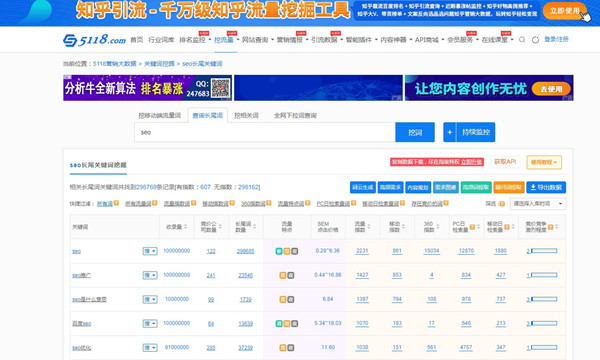Screen dimensions: 600x360
Task: Expand the 排名监控 navigation menu
Action: [x=195, y=40]
